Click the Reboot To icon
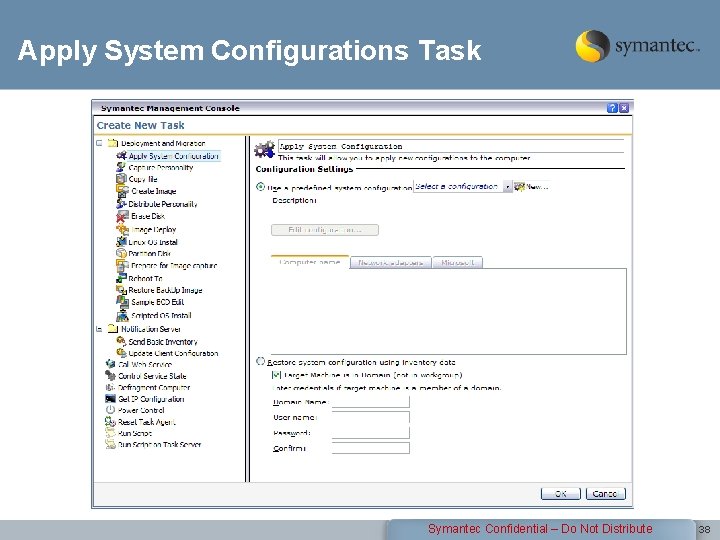720x540 pixels. coord(121,278)
